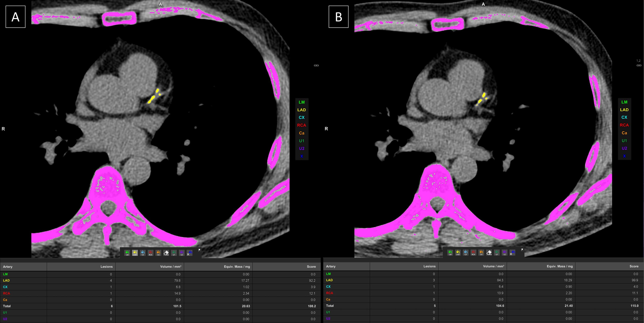Pick the eraser tool in right viewer toolbar
This screenshot has width=644, height=323.
489,253
